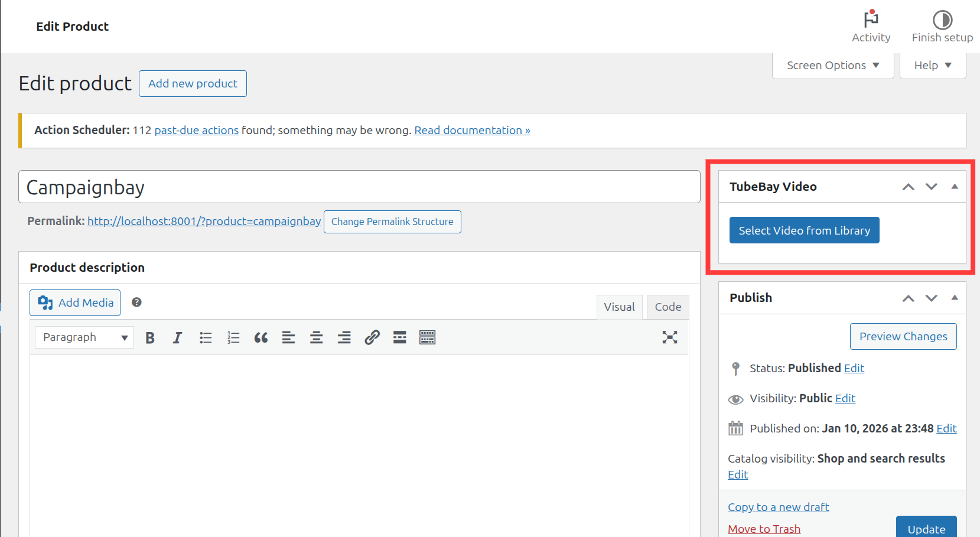The width and height of the screenshot is (980, 537).
Task: Toggle bold formatting in editor toolbar
Action: tap(150, 337)
